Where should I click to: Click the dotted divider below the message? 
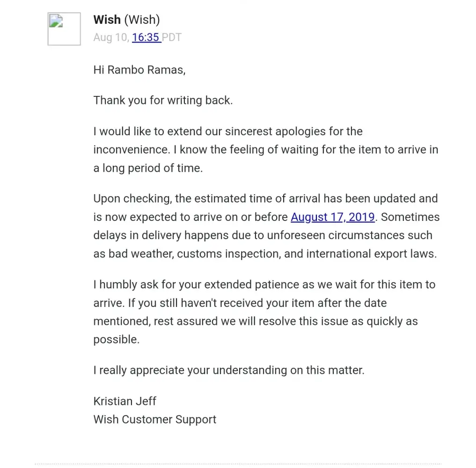(x=238, y=464)
